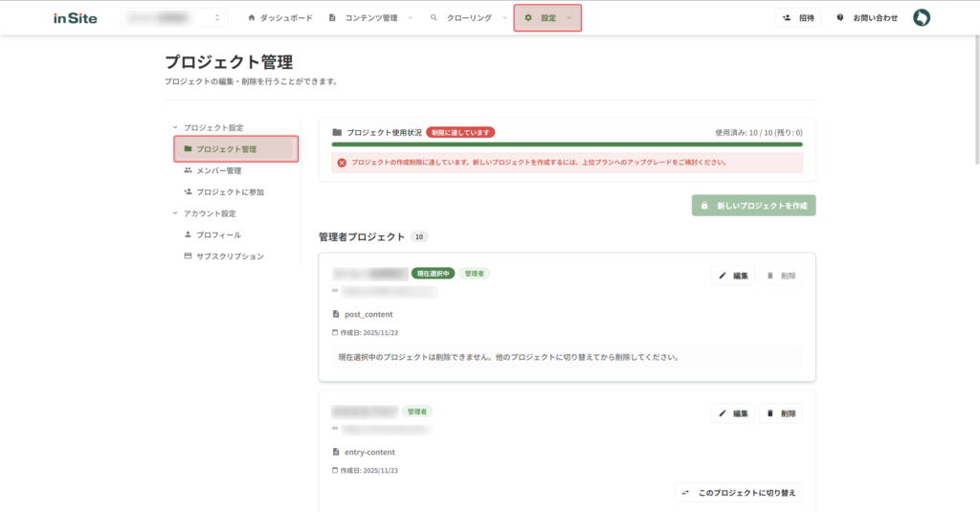Click the red error icon in alert
Viewport: 980px width, 512px height.
pyautogui.click(x=342, y=163)
